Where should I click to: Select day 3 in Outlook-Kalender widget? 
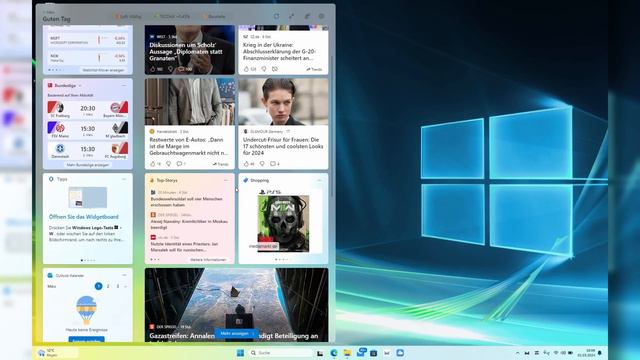[x=118, y=286]
